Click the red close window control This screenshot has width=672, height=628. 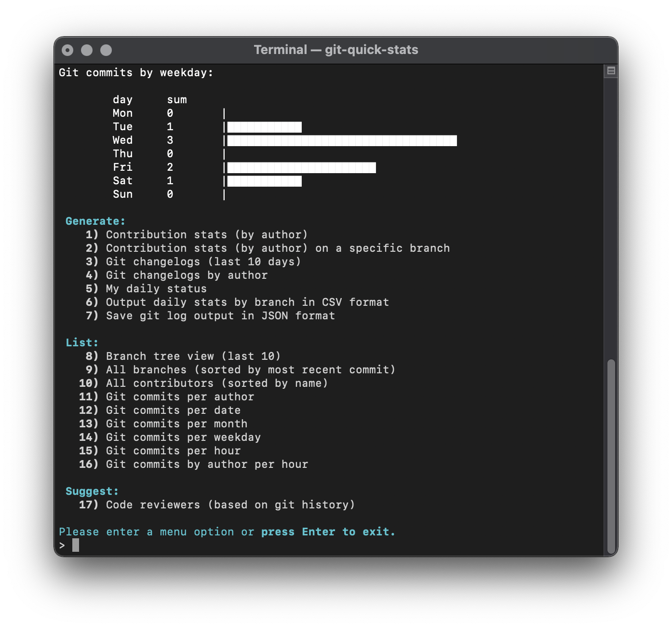click(x=67, y=50)
